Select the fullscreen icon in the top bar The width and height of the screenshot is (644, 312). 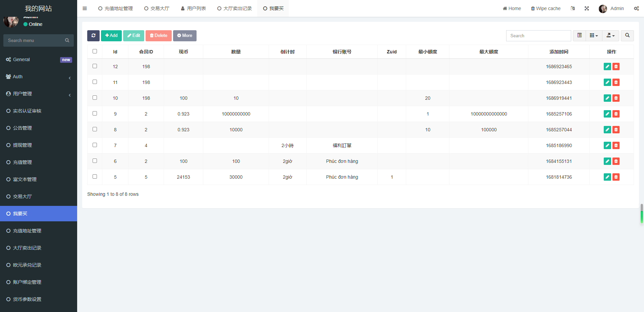click(587, 8)
